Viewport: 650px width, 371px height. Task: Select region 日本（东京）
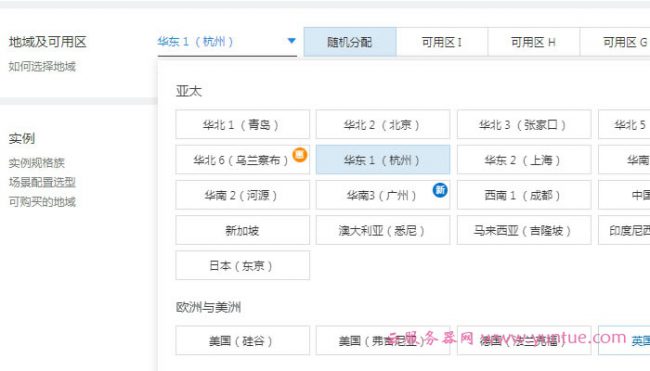[x=243, y=265]
